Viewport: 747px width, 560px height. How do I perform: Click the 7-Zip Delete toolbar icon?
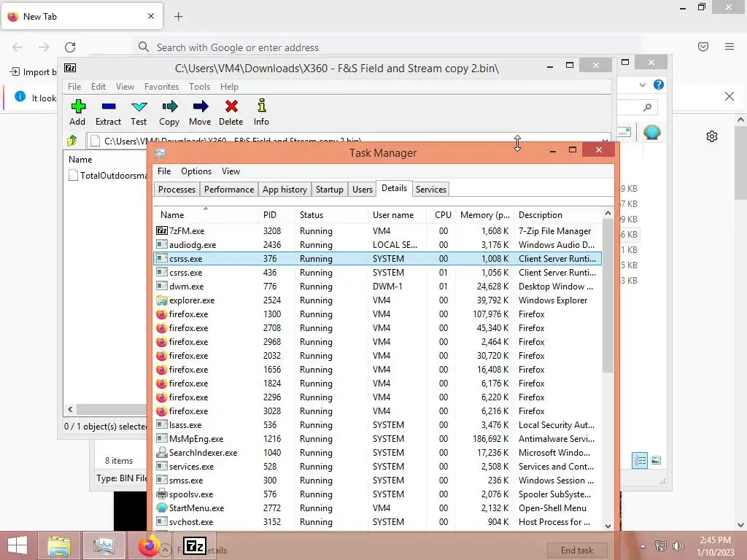(x=231, y=106)
